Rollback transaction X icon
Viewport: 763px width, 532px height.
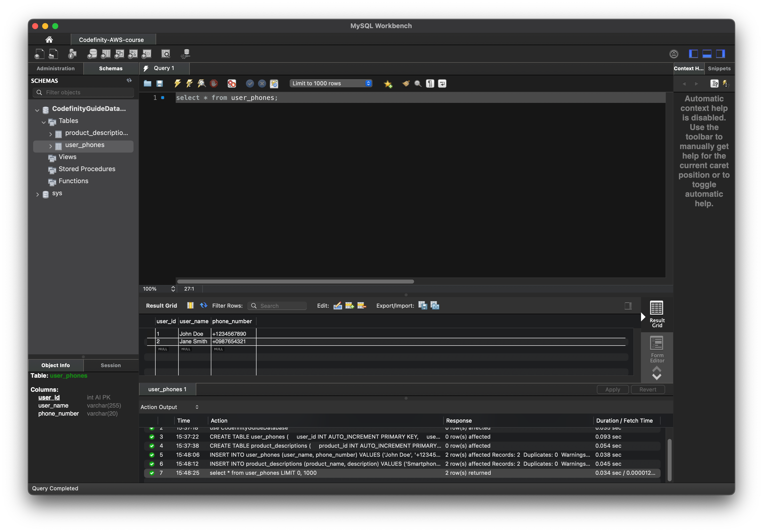click(262, 83)
